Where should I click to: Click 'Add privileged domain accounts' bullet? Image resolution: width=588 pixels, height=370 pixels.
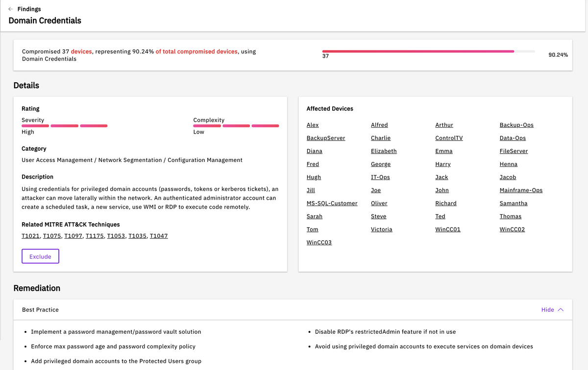coord(116,361)
